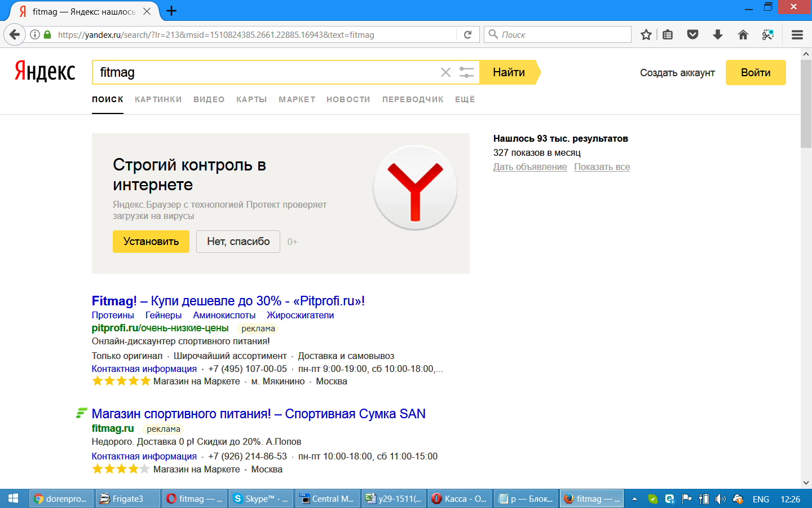Switch to the КАРТИНКИ tab
The image size is (812, 508).
pyautogui.click(x=158, y=99)
